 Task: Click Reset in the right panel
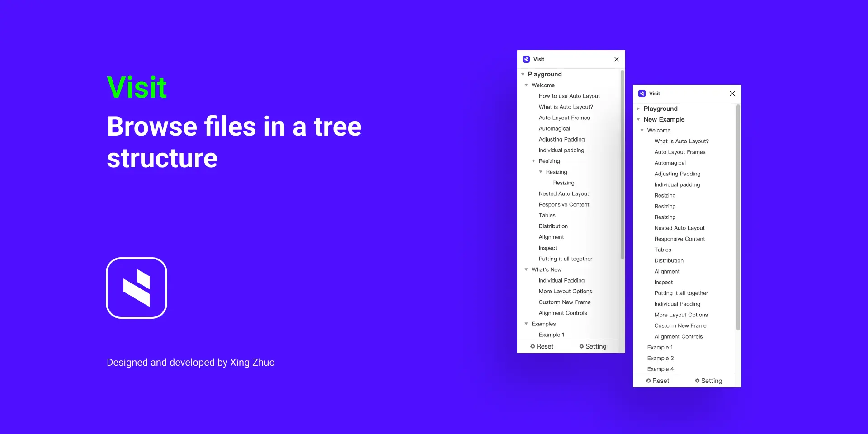(x=657, y=381)
